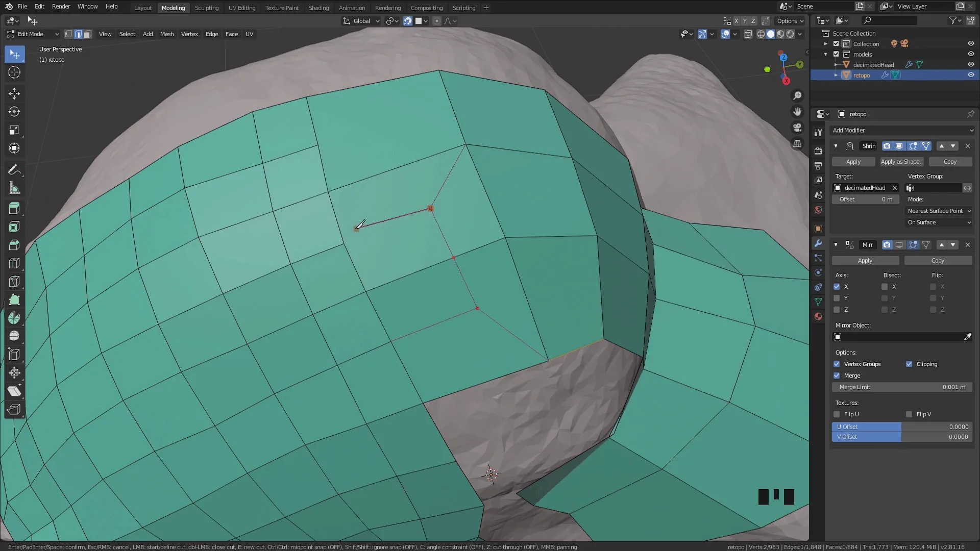The image size is (980, 551).
Task: Select the Rip Region tool
Action: (14, 410)
